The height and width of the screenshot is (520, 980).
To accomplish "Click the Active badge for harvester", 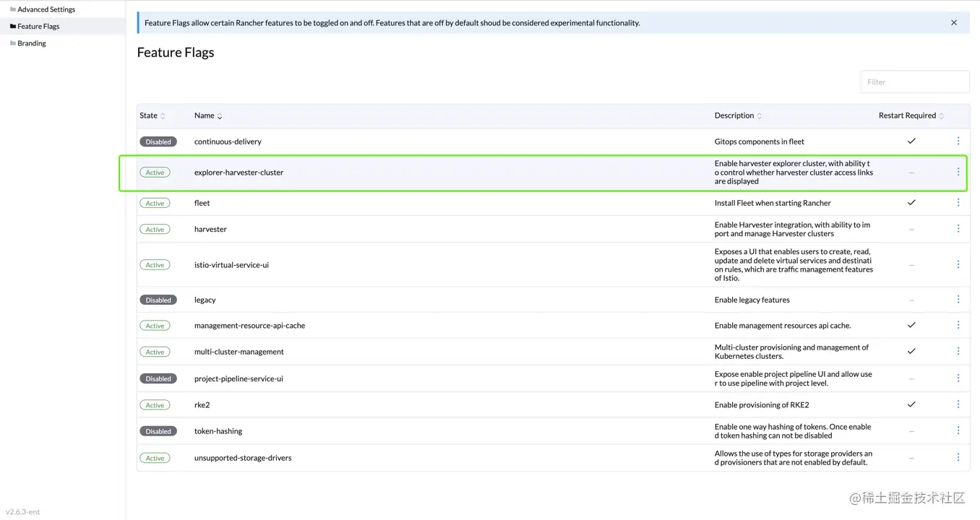I will click(155, 229).
